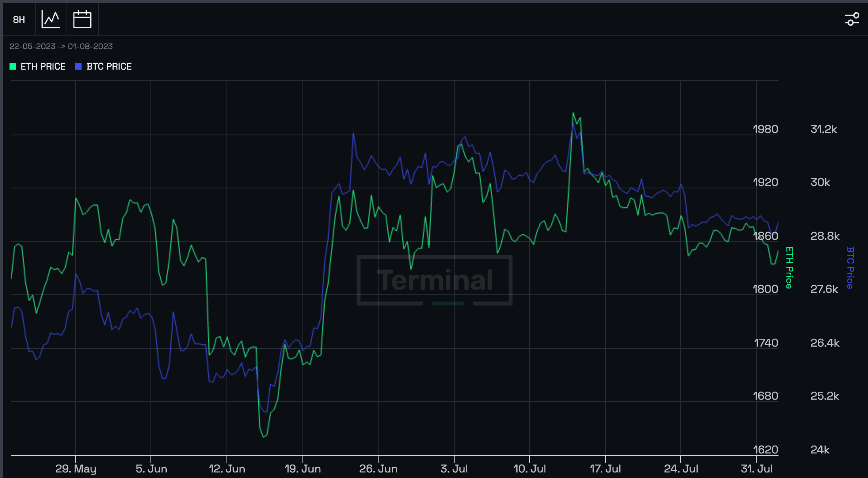Click the 29. May x-axis label
Screen dimensions: 868x478
76,469
